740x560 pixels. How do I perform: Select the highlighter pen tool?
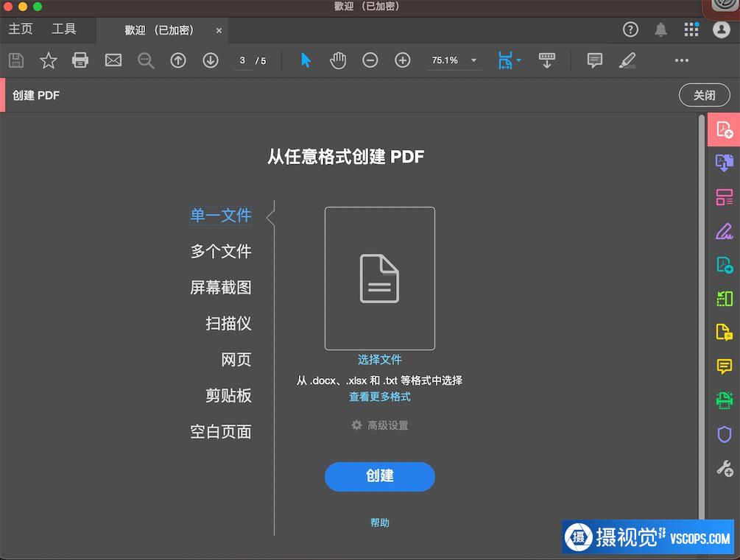pyautogui.click(x=627, y=60)
